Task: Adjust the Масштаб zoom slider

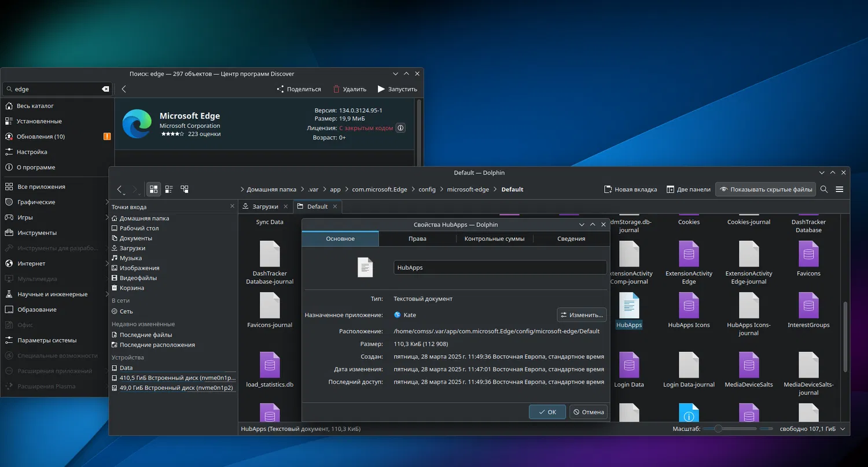Action: pyautogui.click(x=718, y=429)
